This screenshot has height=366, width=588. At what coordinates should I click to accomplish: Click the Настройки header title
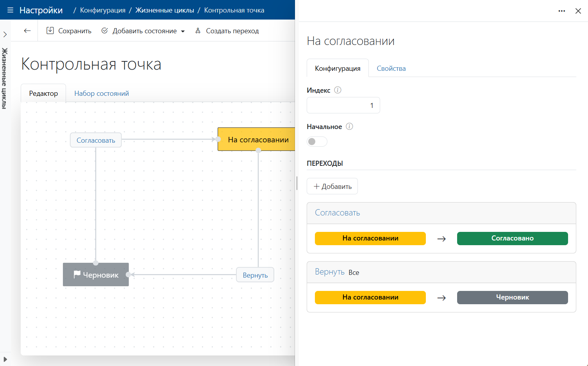click(41, 10)
